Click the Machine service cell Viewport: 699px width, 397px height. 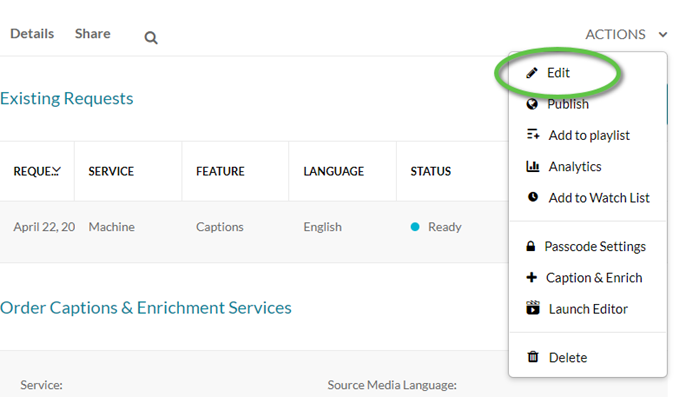(x=111, y=227)
